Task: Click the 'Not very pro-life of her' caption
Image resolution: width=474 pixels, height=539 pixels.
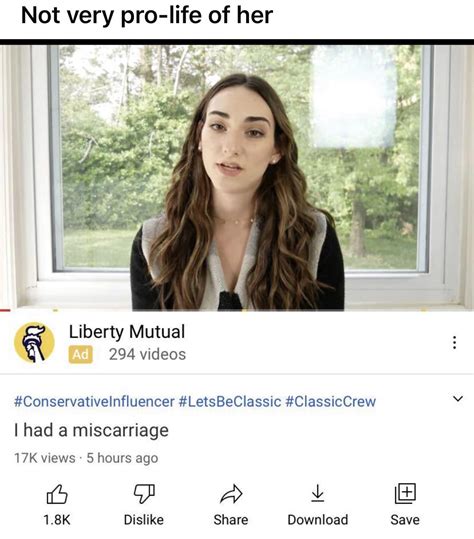Action: pos(147,16)
